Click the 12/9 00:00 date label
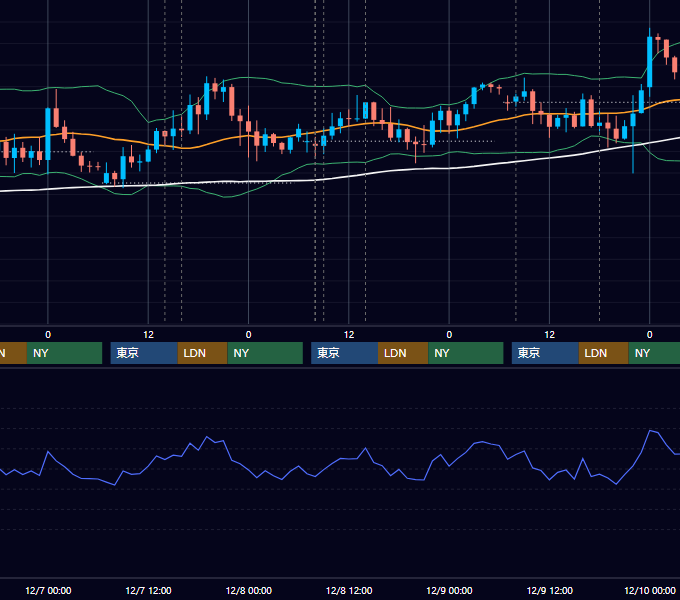 click(449, 590)
